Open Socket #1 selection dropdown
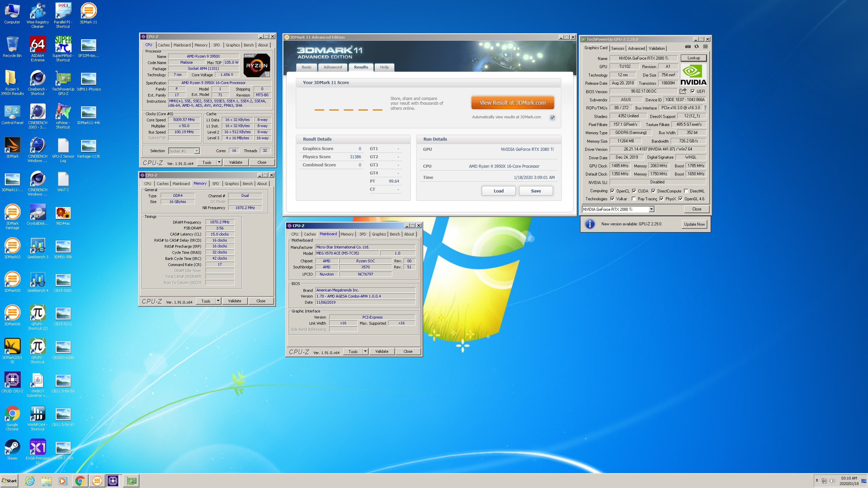Viewport: 868px width, 488px height. click(x=184, y=151)
